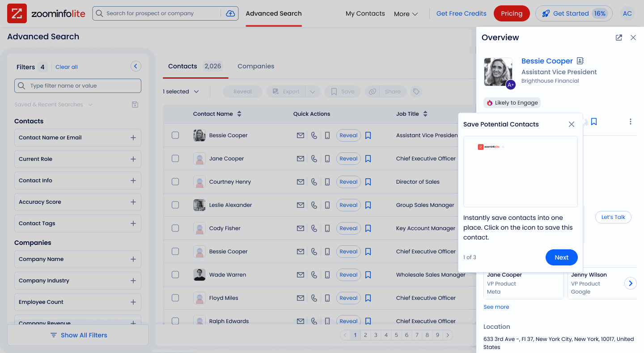Click the Pricing button

click(512, 13)
